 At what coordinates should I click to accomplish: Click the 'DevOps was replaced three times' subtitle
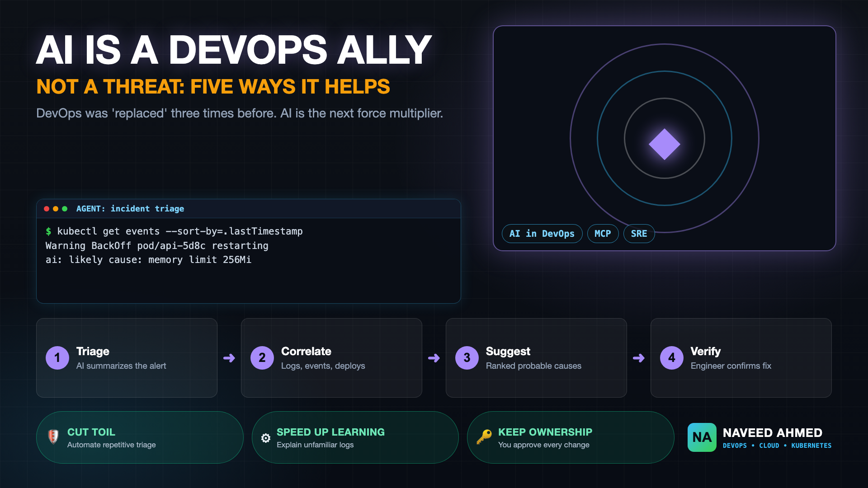(x=240, y=113)
